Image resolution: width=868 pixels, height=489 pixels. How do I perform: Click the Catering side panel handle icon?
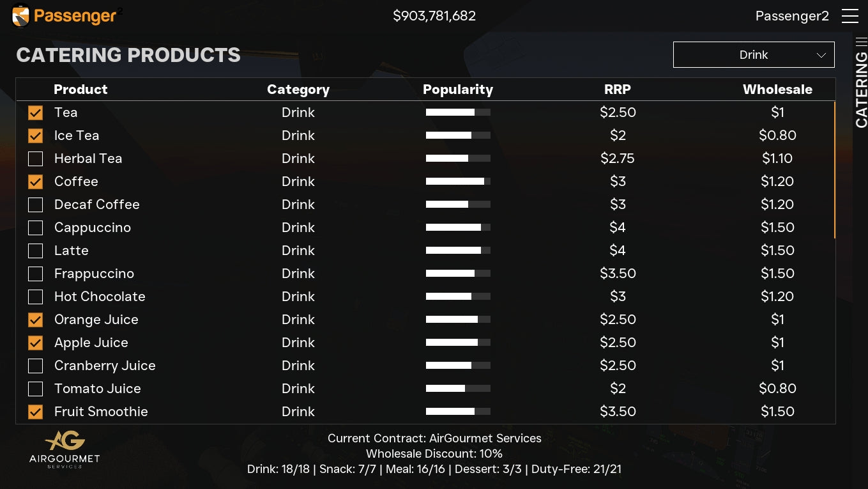point(861,42)
